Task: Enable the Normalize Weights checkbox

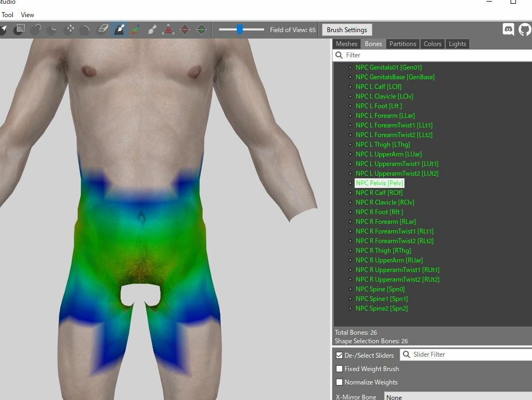Action: coord(339,382)
